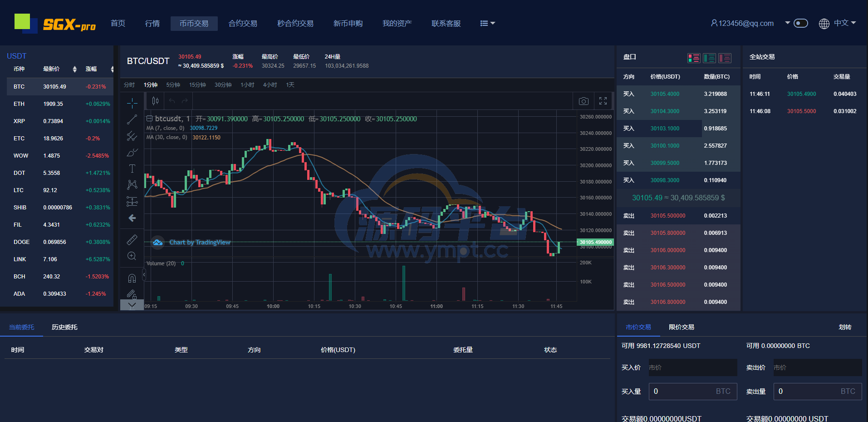
Task: Set chart interval to 1天
Action: click(x=290, y=85)
